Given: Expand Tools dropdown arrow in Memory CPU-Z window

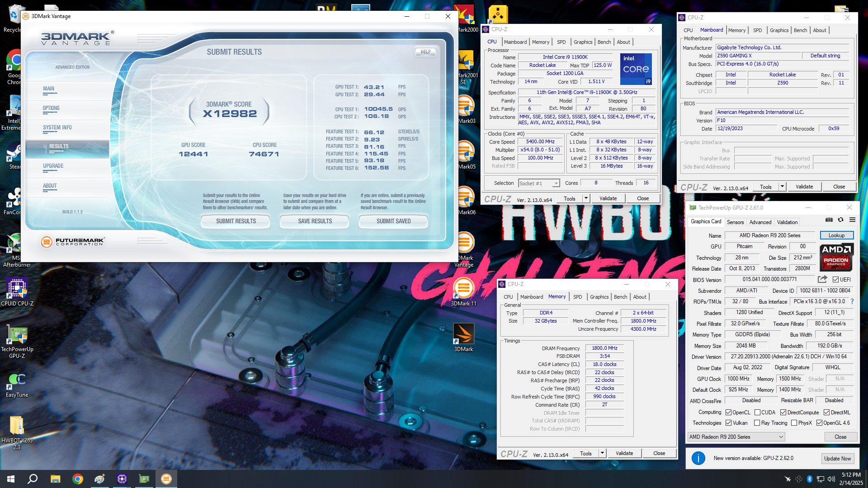Looking at the screenshot, I should point(602,453).
